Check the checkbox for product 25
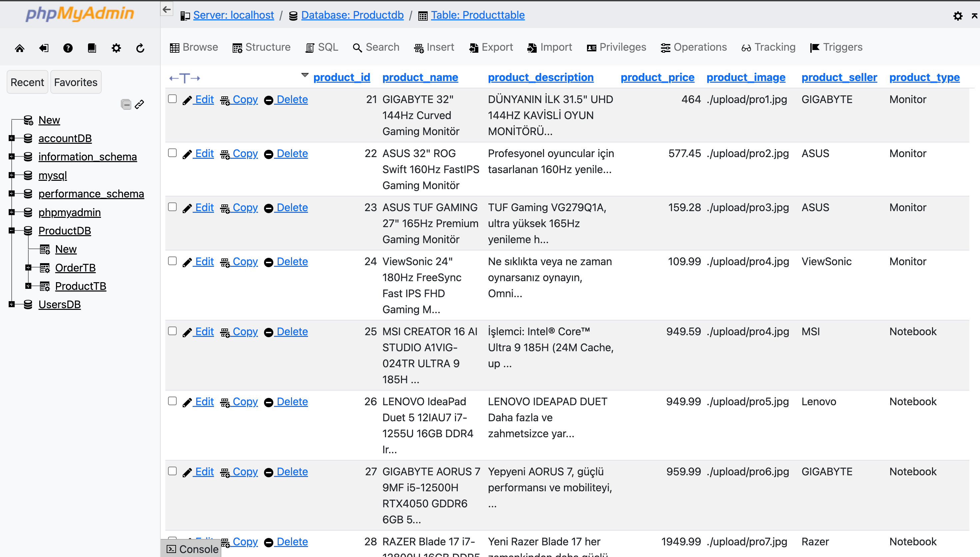The image size is (980, 557). tap(172, 331)
